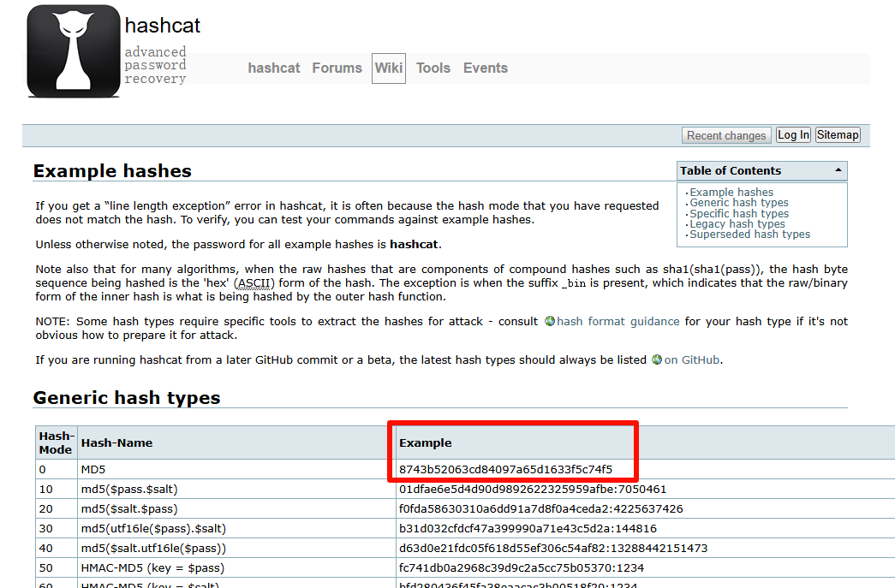The width and height of the screenshot is (895, 588).
Task: Follow the on GitHub link
Action: pos(692,360)
